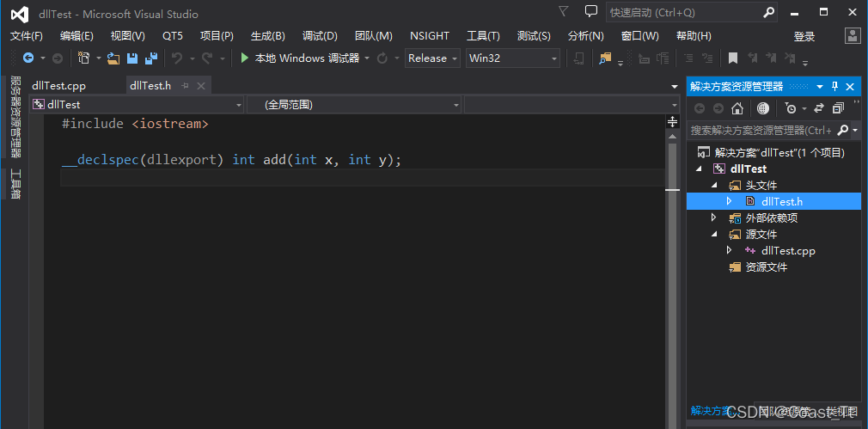This screenshot has width=868, height=429.
Task: Open Solution Explorer window position dropdown arrow
Action: coord(820,86)
